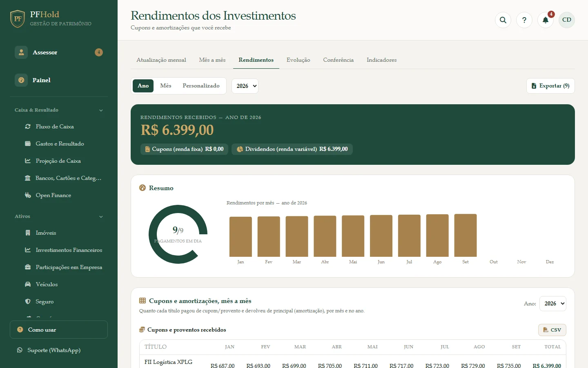
Task: Switch to Atualização mensal tab
Action: 161,60
